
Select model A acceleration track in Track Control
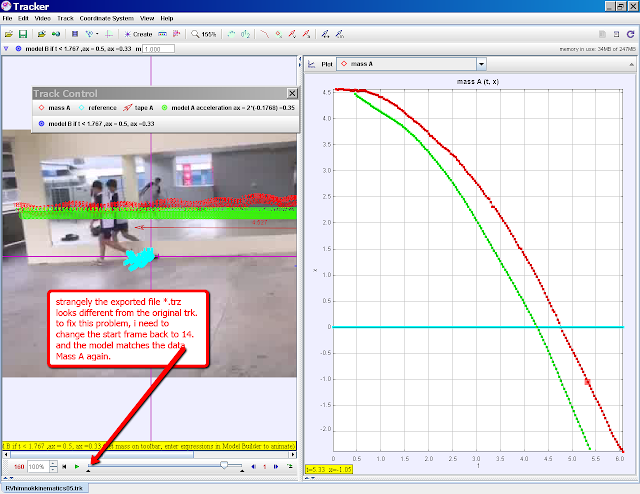tap(228, 108)
